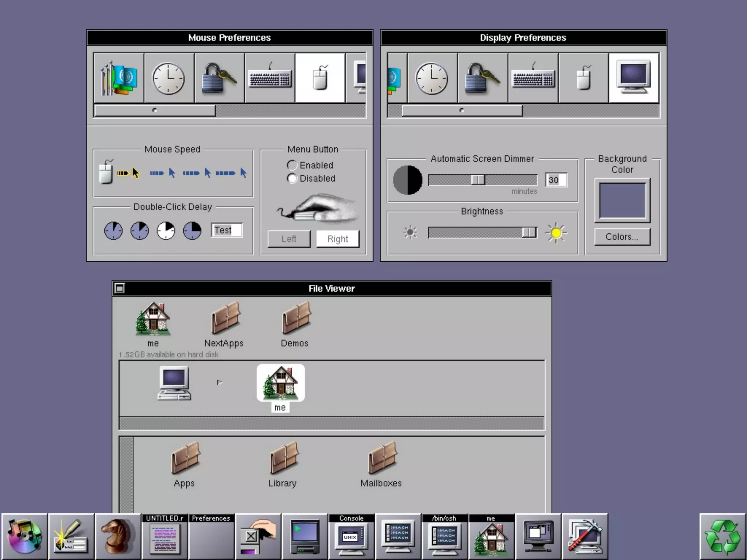Select the Enabled menu button radio
This screenshot has width=747, height=560.
click(292, 165)
